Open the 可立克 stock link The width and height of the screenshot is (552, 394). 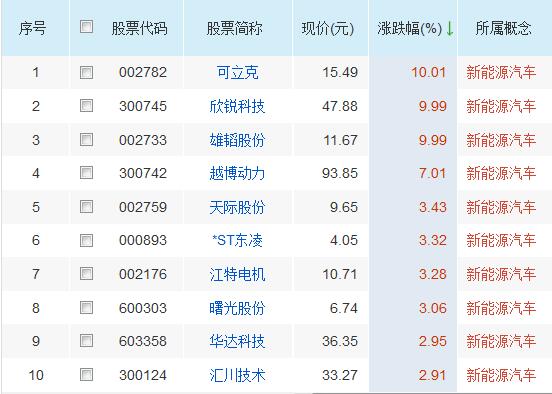click(x=238, y=73)
